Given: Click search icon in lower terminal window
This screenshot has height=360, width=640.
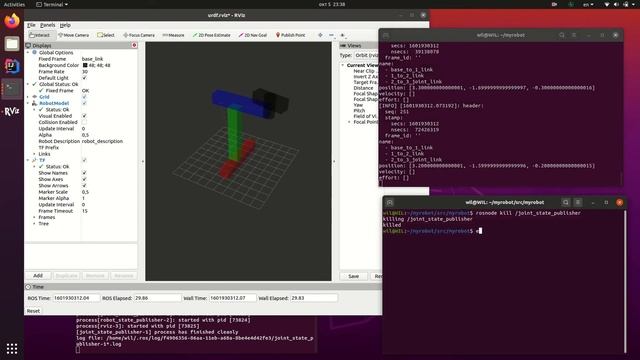Looking at the screenshot, I should pos(566,202).
